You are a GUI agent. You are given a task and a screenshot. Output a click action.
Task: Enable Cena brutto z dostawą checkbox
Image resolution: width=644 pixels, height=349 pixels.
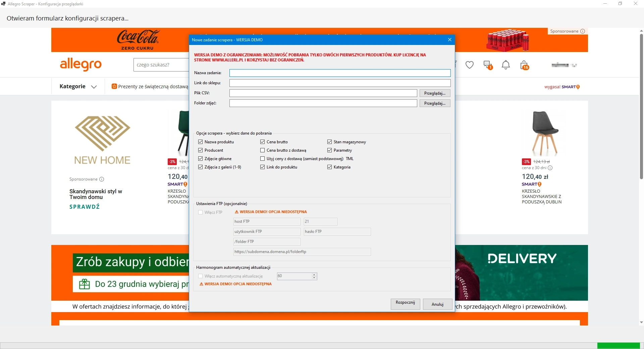point(263,150)
